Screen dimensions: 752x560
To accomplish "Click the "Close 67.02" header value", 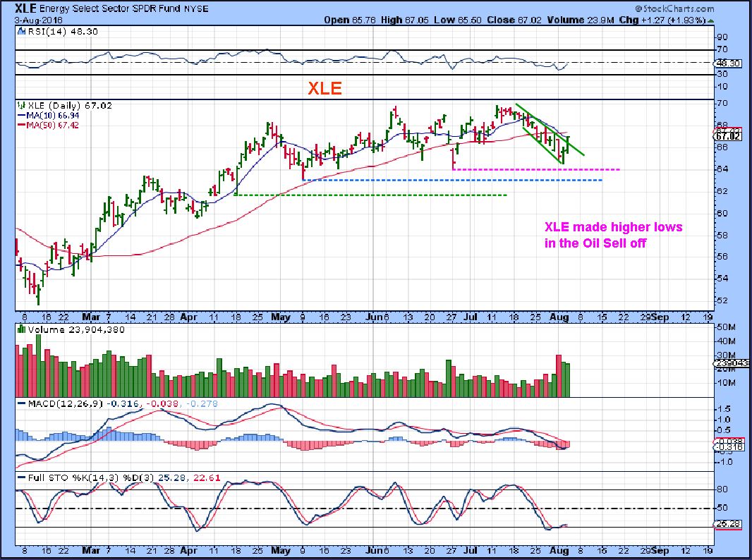I will coord(514,20).
